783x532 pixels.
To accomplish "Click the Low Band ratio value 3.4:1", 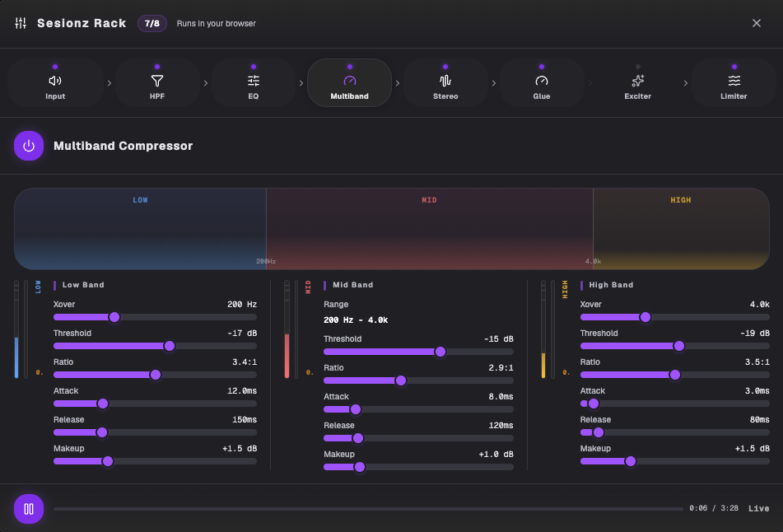I will coord(245,362).
